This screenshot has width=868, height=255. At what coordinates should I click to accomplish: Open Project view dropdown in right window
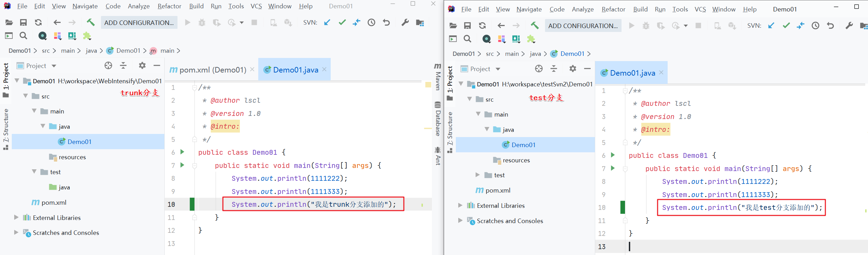click(498, 69)
